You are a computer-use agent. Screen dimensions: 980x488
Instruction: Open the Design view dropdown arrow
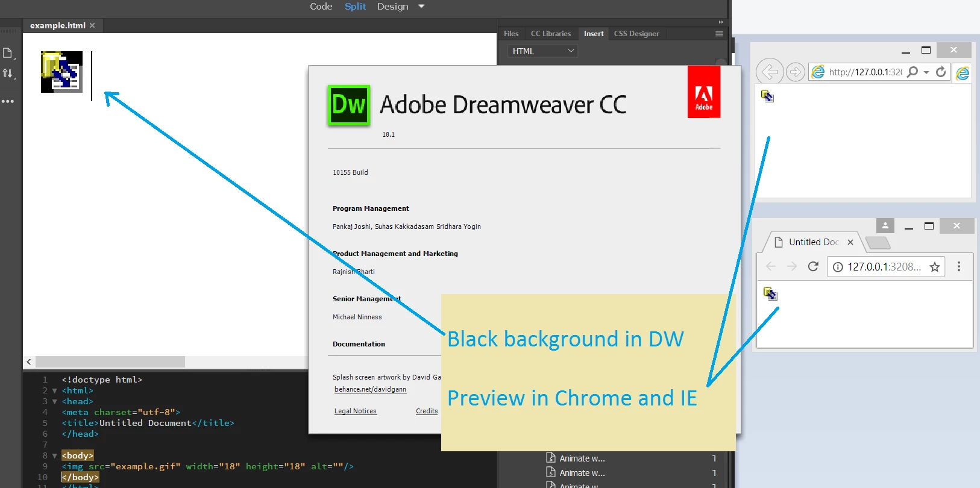pyautogui.click(x=421, y=7)
